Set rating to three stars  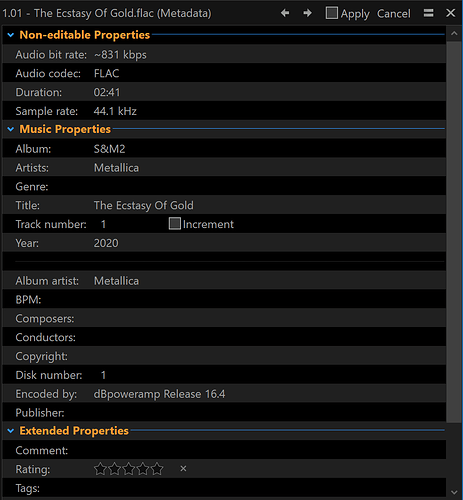coord(129,469)
